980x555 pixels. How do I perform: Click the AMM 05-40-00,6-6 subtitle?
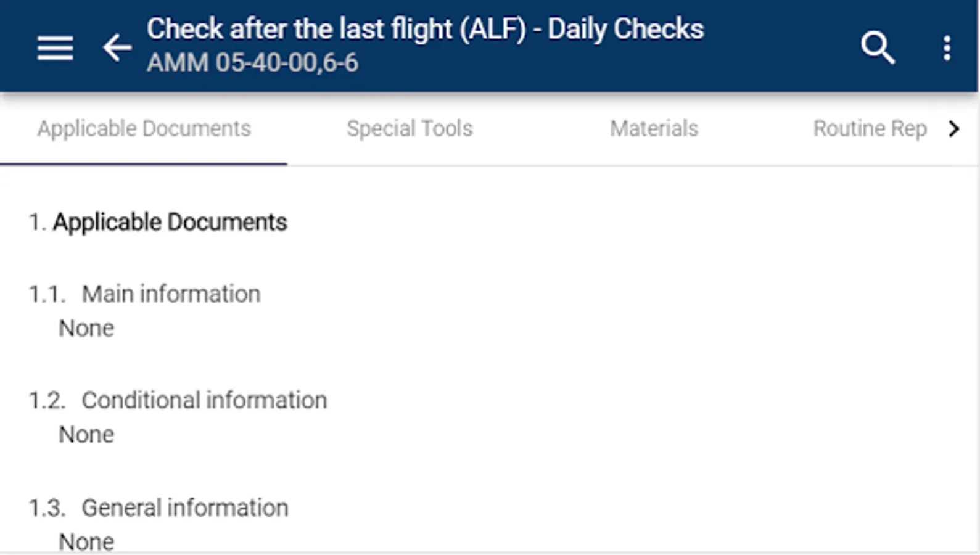pos(252,63)
